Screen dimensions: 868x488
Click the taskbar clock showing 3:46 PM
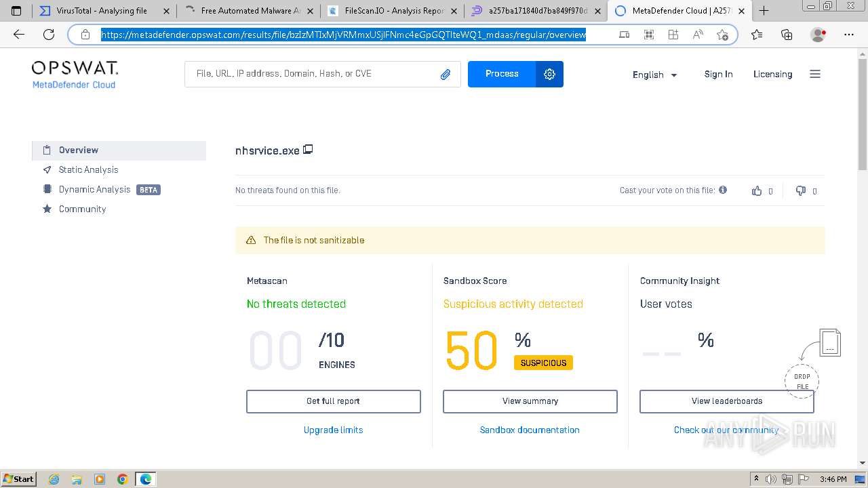coord(833,479)
